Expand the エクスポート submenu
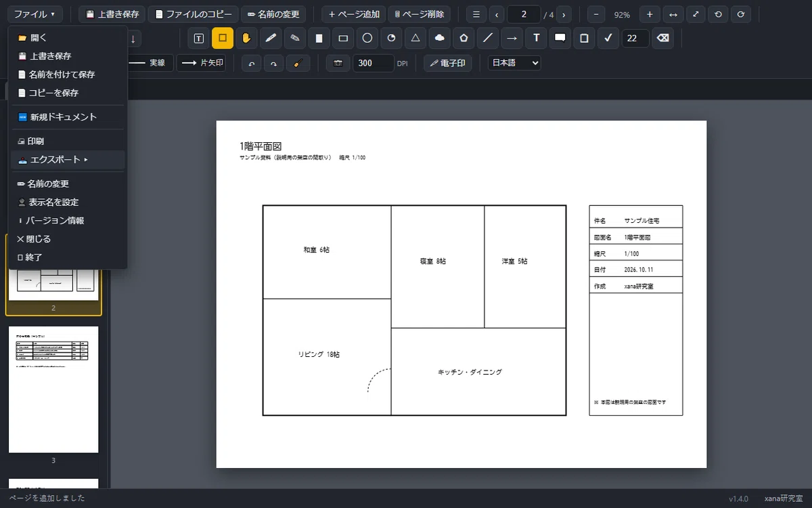Image resolution: width=812 pixels, height=508 pixels. (x=68, y=160)
